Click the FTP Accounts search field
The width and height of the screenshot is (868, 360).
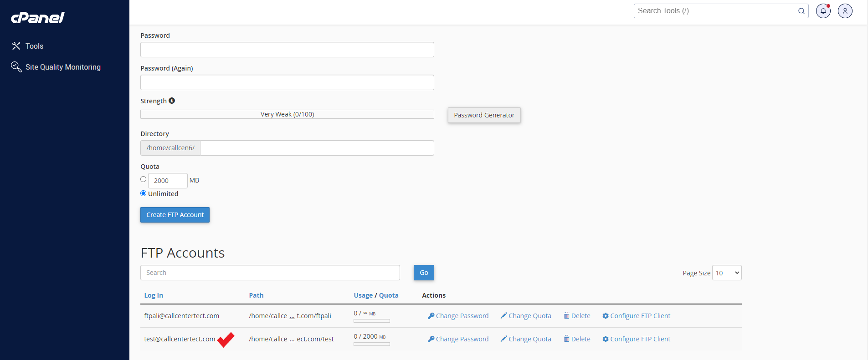[x=270, y=273]
